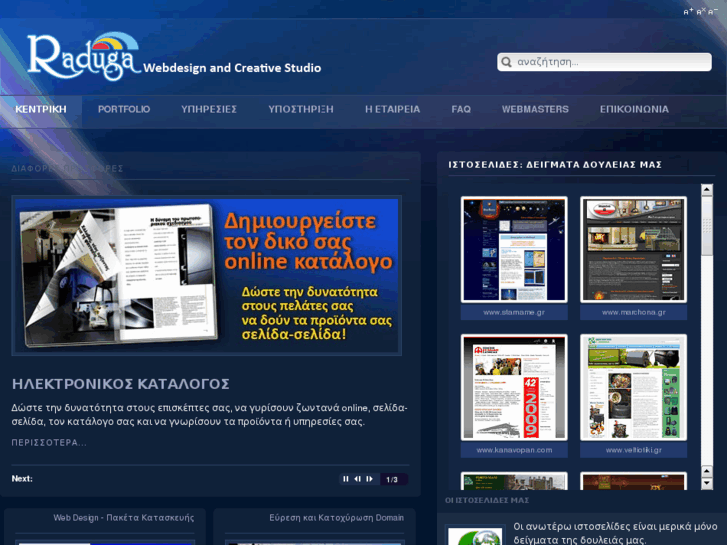Open the kanavopan website thumbnail
727x545 pixels.
click(x=514, y=387)
